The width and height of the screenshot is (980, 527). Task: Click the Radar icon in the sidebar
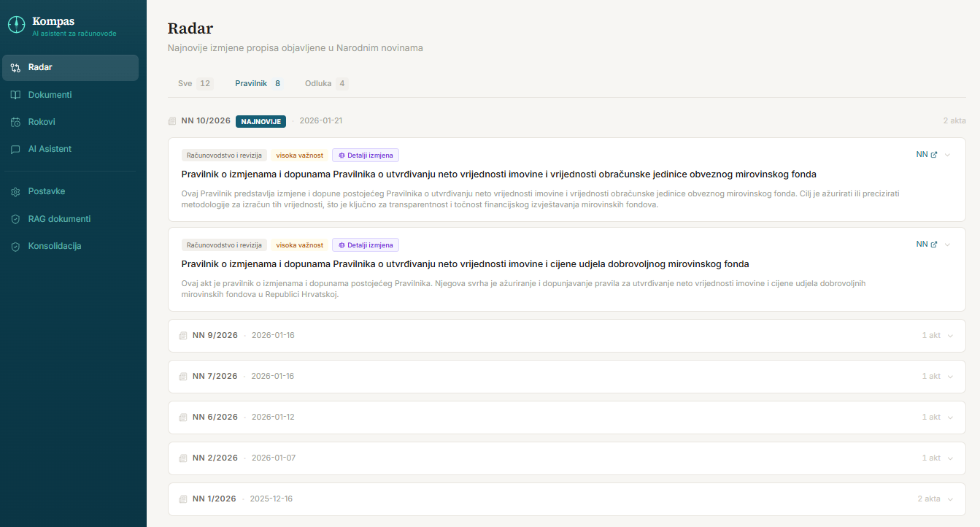15,68
